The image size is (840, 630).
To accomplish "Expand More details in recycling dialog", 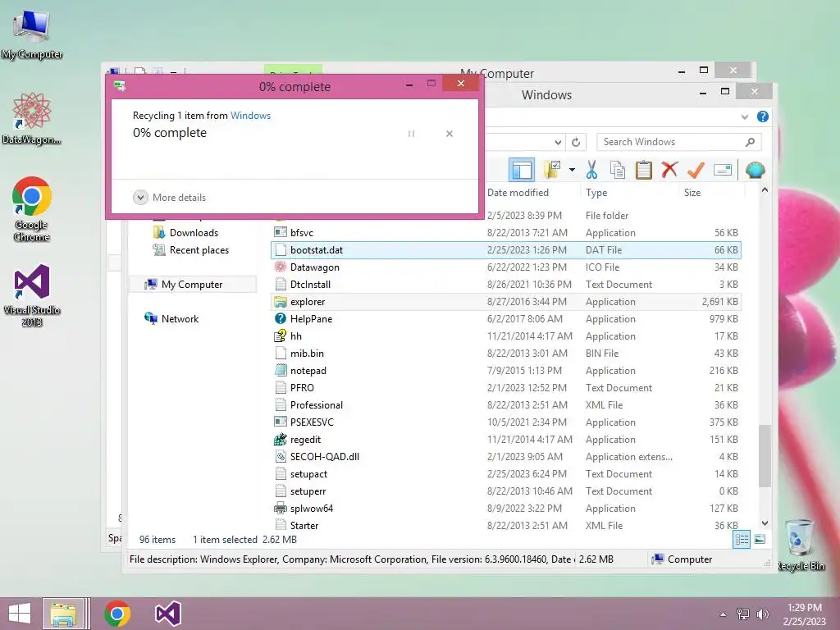I will (169, 197).
